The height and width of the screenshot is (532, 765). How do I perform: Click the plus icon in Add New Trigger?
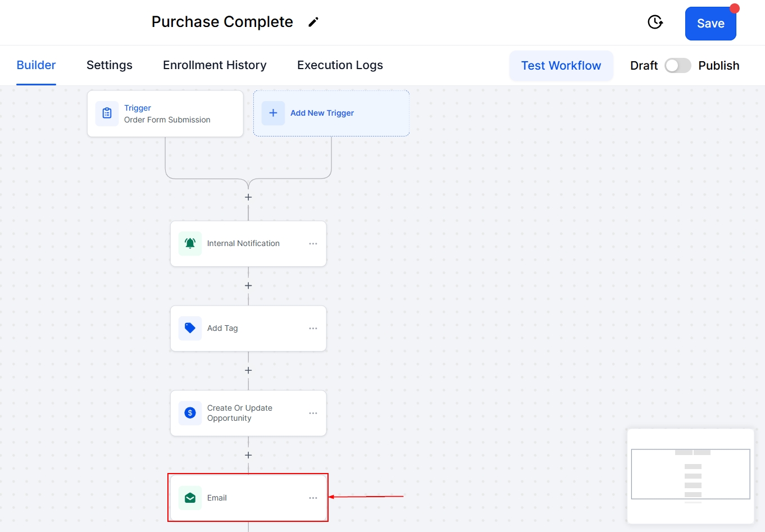[x=273, y=113]
